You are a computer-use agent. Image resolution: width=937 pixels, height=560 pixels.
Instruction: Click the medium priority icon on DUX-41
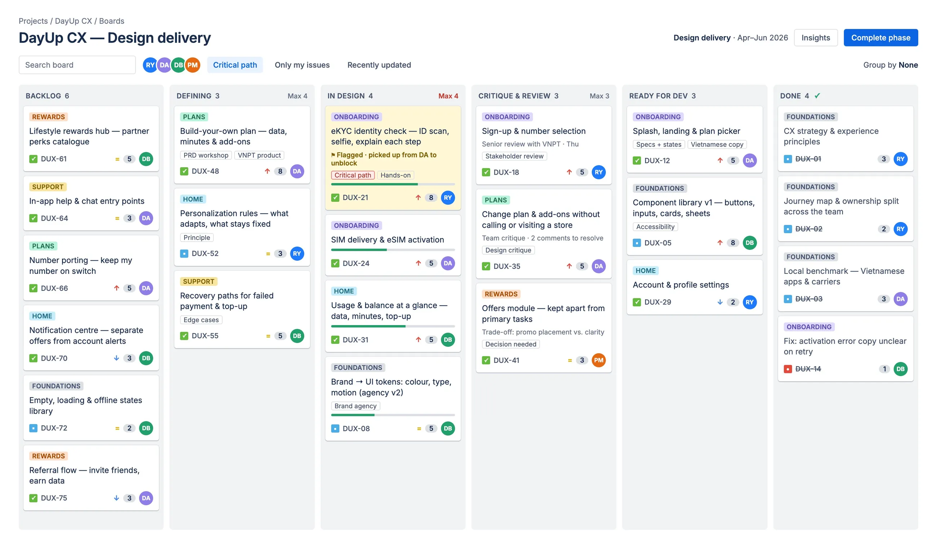570,360
